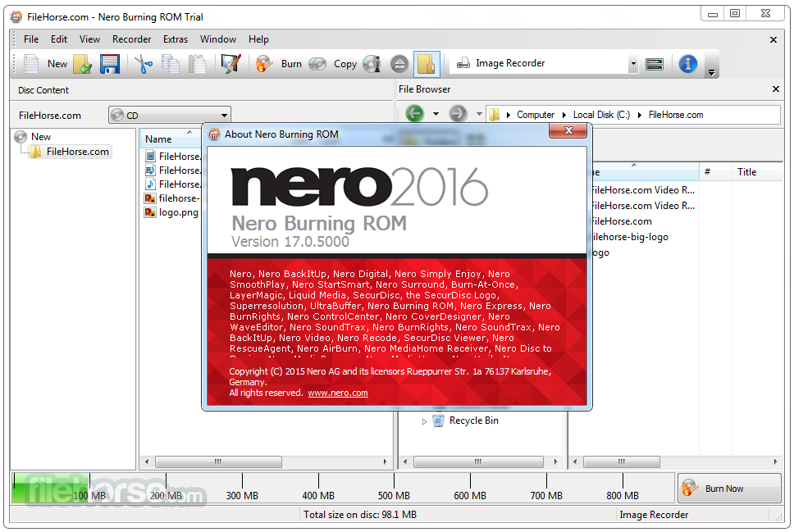The width and height of the screenshot is (794, 532).
Task: Open the toolbar options overflow arrow
Action: [711, 72]
